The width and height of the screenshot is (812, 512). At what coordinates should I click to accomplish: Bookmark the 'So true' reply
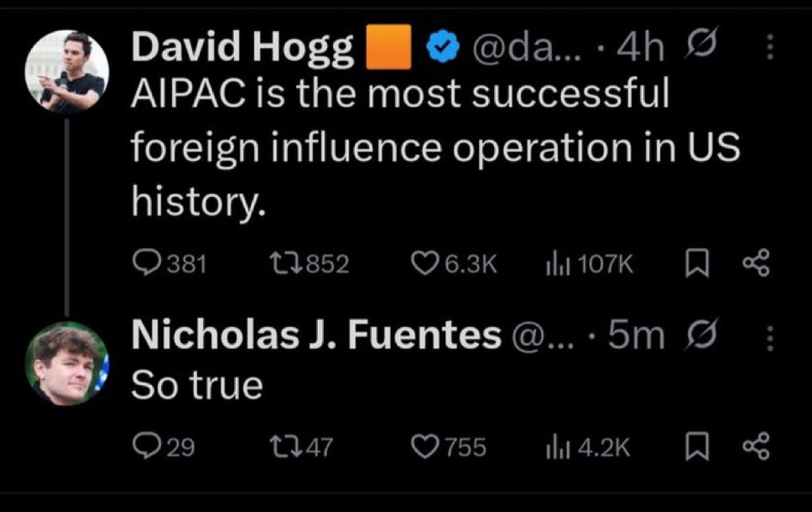click(x=694, y=448)
